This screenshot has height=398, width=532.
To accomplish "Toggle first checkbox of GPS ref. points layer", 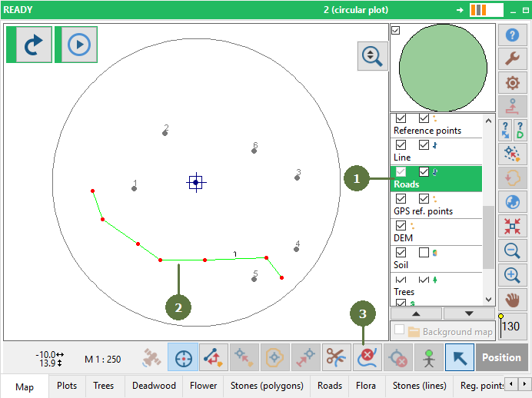I will pos(401,199).
